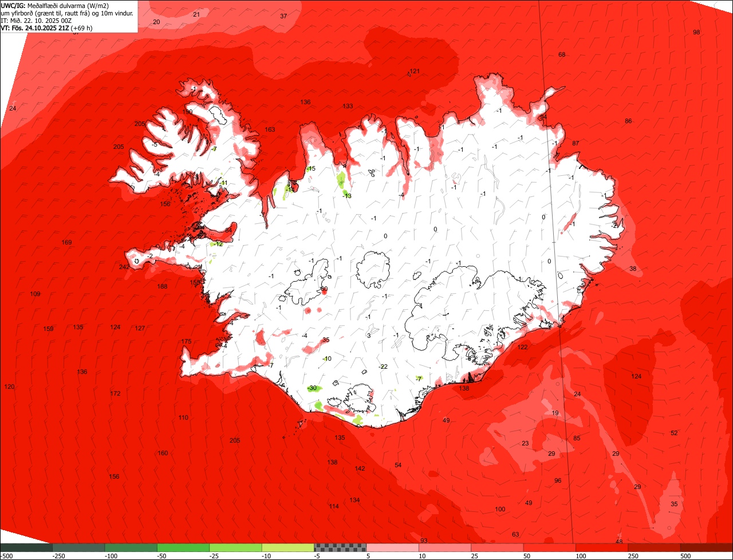Click the map value 114
This screenshot has width=733, height=560.
point(334,506)
